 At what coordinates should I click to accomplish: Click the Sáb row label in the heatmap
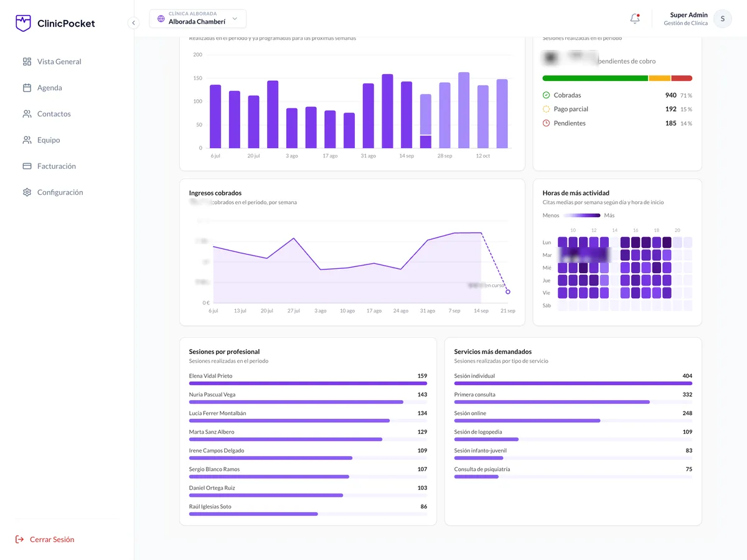pos(547,306)
